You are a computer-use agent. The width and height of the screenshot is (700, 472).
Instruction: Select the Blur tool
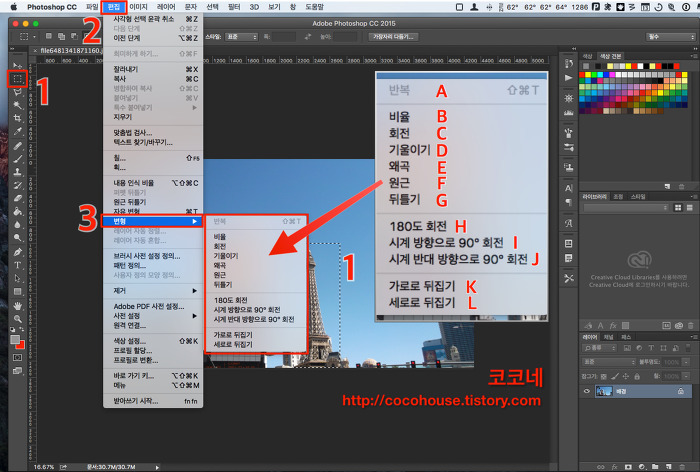click(x=17, y=225)
